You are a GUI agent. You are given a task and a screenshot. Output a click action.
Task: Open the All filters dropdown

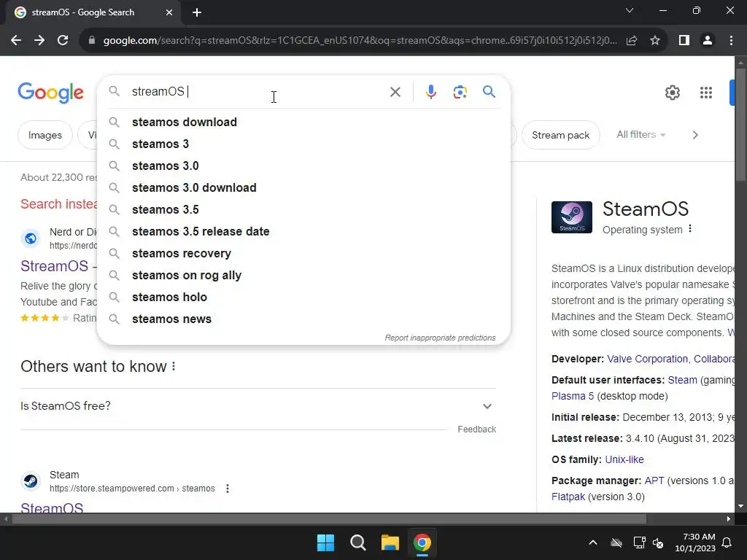click(x=640, y=135)
